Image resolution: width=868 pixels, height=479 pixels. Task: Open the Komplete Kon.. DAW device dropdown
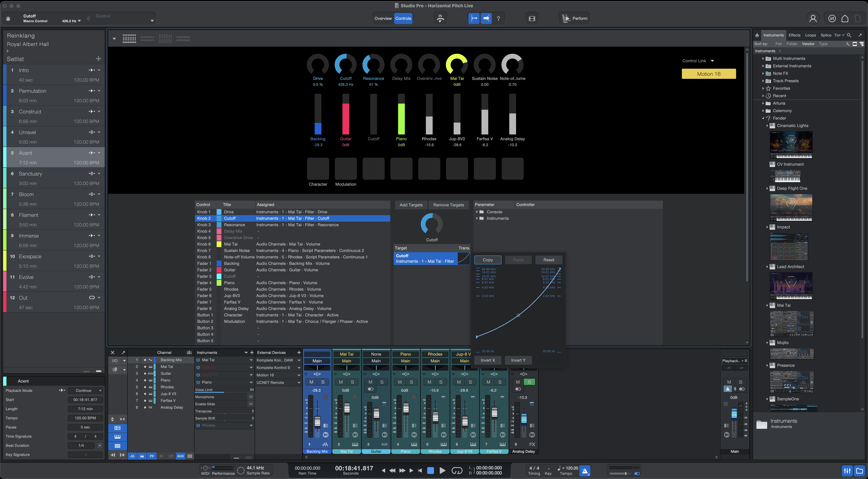click(299, 360)
